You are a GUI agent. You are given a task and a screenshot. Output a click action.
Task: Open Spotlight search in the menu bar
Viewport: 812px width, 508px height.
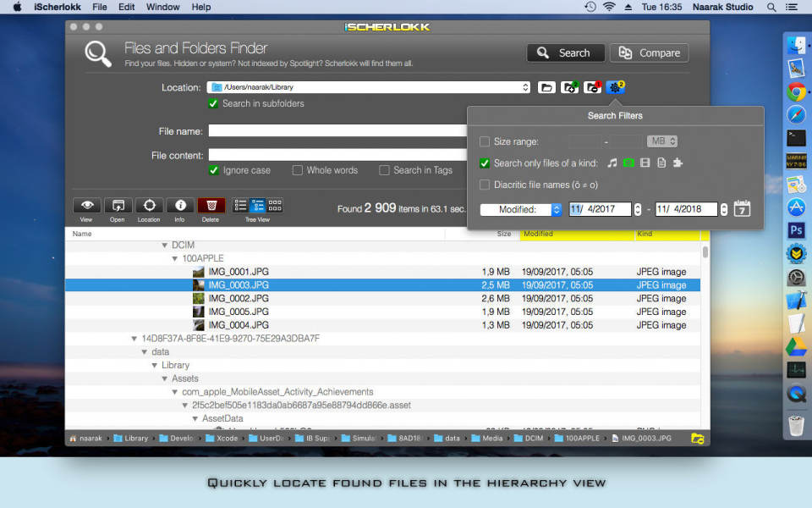tap(771, 8)
